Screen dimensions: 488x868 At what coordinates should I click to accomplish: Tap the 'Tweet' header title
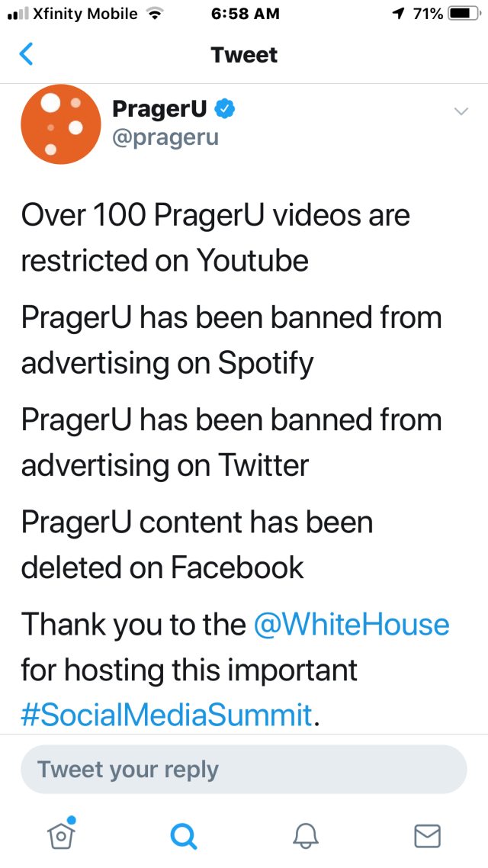tap(244, 55)
